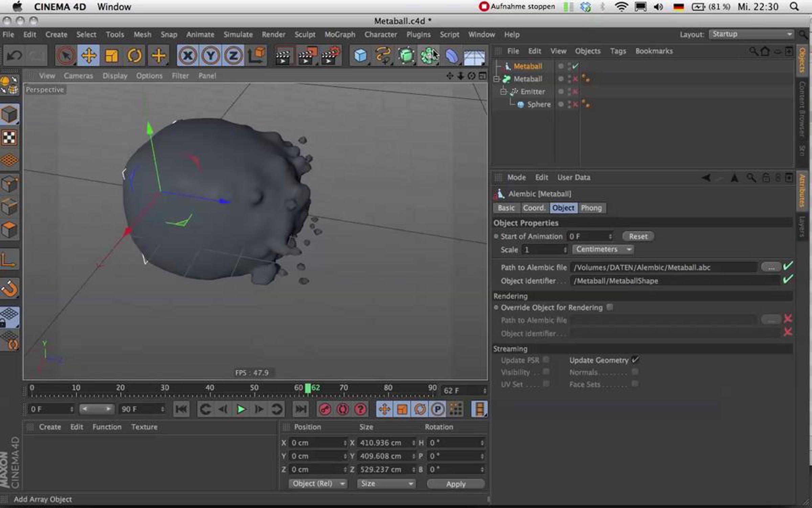Switch to Points mode icon
Image resolution: width=812 pixels, height=508 pixels.
[9, 184]
